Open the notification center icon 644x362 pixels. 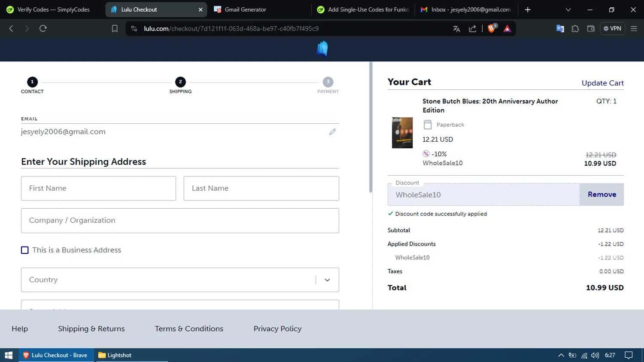(x=629, y=355)
